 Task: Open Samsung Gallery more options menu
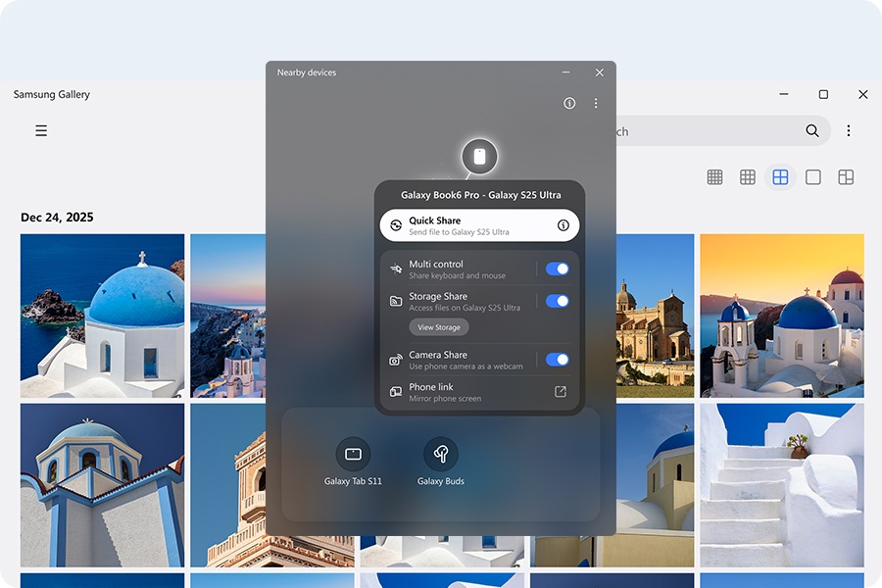coord(849,130)
